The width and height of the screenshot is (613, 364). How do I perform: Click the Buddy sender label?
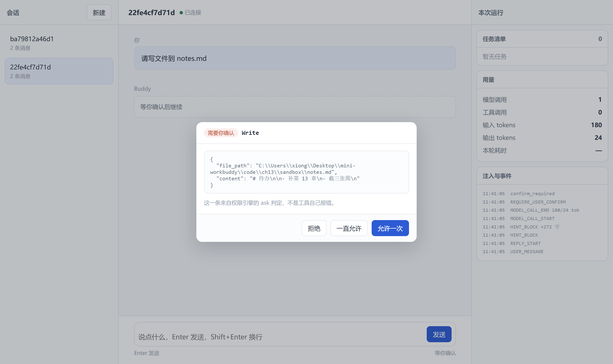pos(142,89)
